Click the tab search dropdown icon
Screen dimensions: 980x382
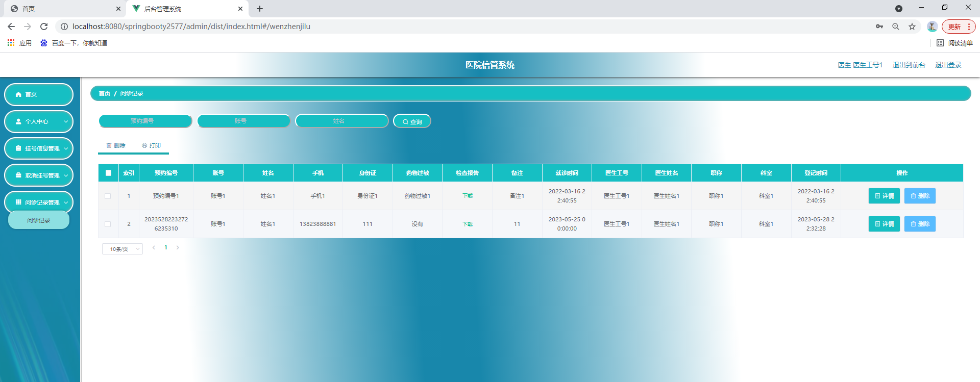(899, 9)
